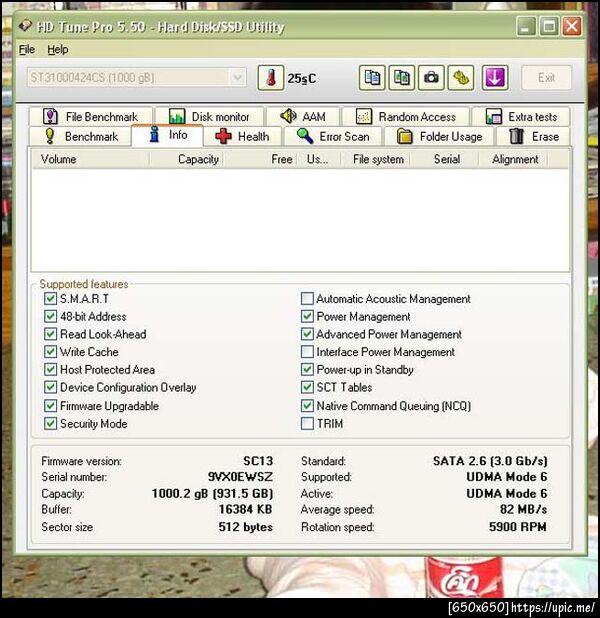
Task: Click the purple down-arrow minimize-to-tray icon
Action: (x=495, y=78)
